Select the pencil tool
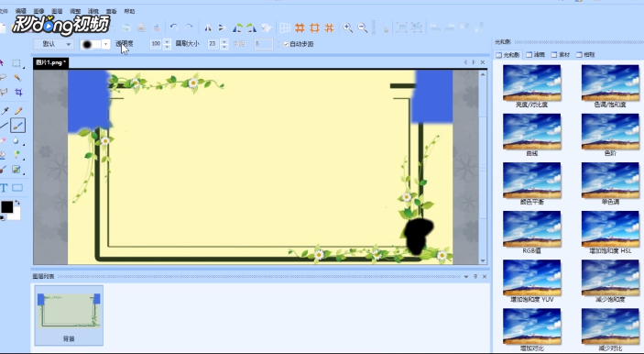The height and width of the screenshot is (354, 644). pos(18,111)
